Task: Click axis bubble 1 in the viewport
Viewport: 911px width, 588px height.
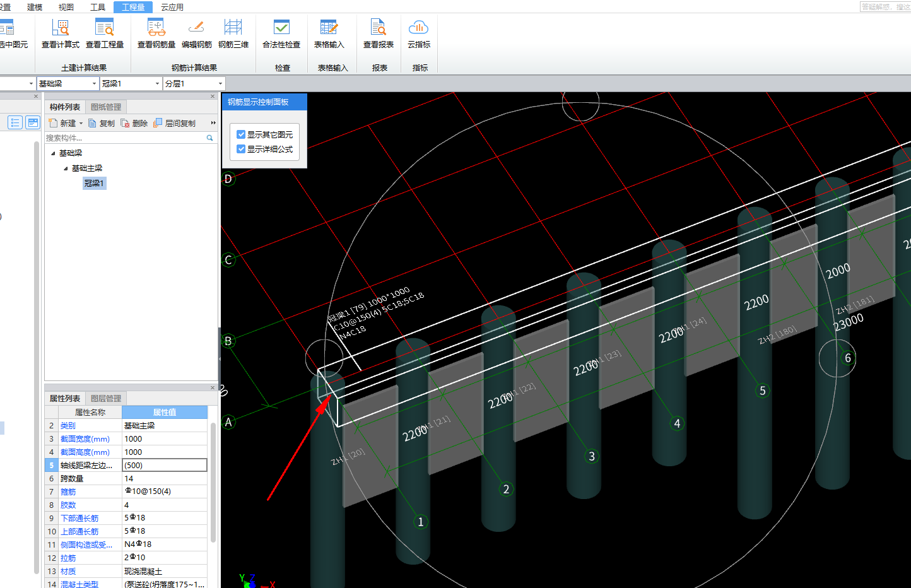Action: coord(421,522)
